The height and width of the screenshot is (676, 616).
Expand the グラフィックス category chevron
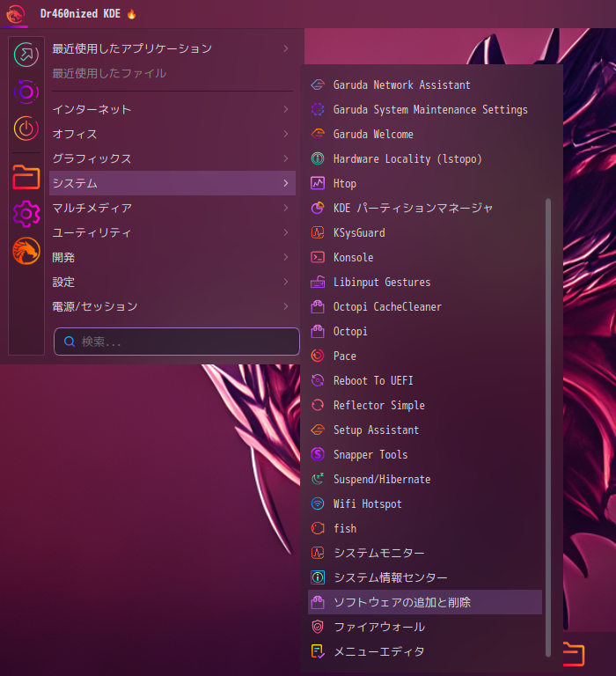coord(286,158)
